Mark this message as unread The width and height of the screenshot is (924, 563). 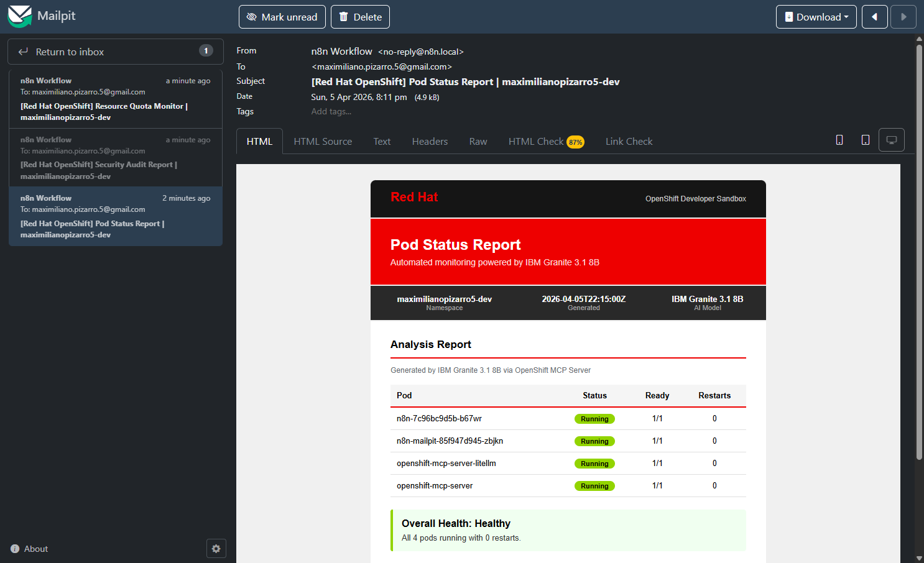click(x=282, y=17)
